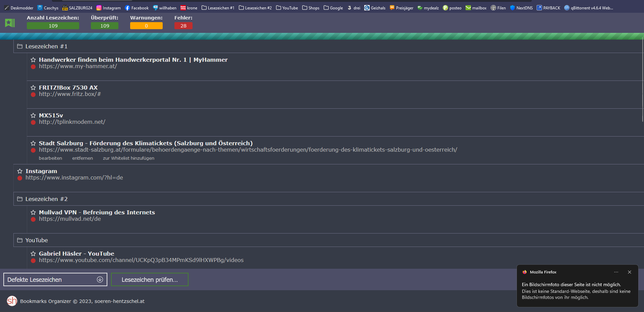Open the NextDNS bookmark
This screenshot has height=312, width=644.
click(x=521, y=8)
